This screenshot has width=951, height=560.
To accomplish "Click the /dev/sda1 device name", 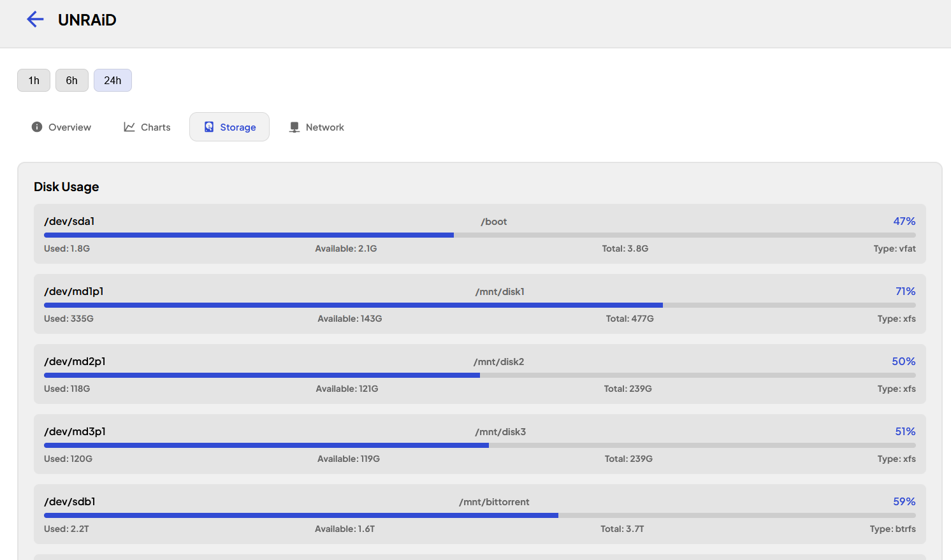I will [x=69, y=221].
